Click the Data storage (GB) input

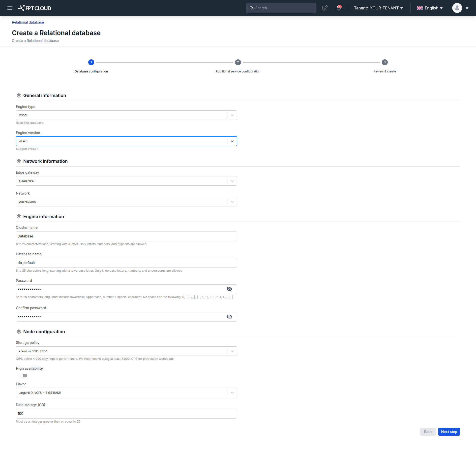(x=126, y=414)
